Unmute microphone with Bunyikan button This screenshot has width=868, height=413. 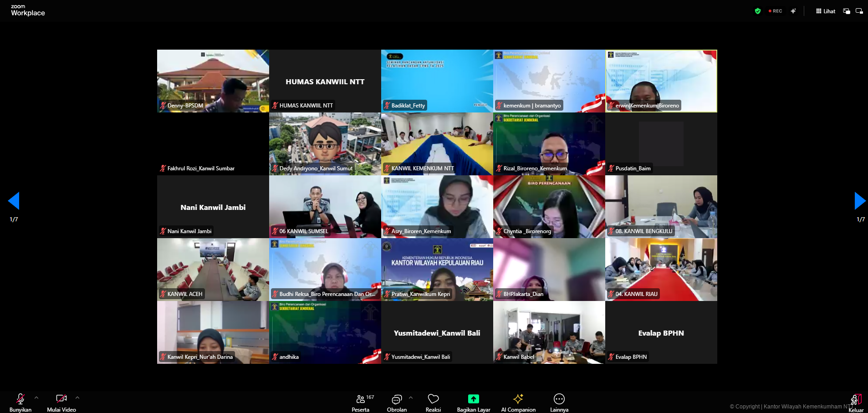pos(20,403)
